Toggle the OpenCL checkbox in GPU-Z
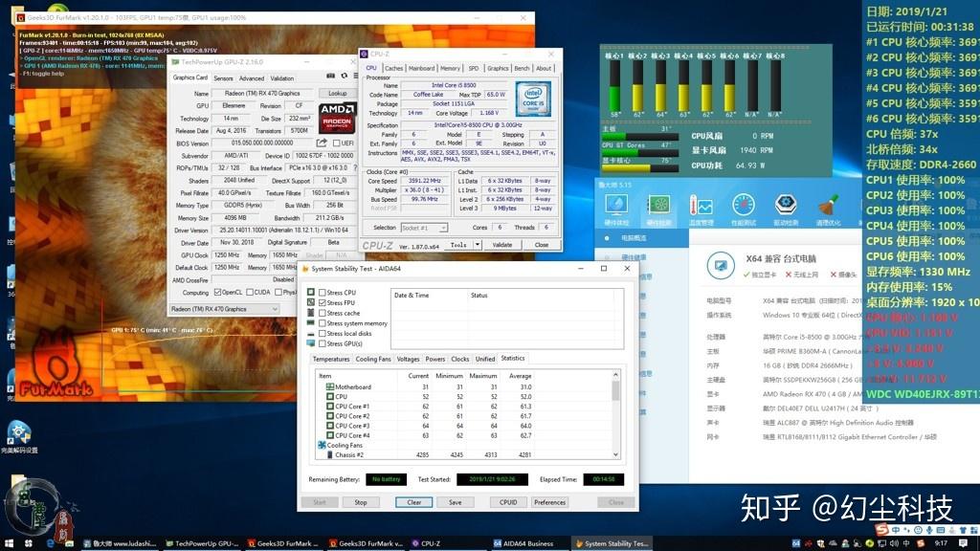The image size is (980, 551). coord(217,293)
